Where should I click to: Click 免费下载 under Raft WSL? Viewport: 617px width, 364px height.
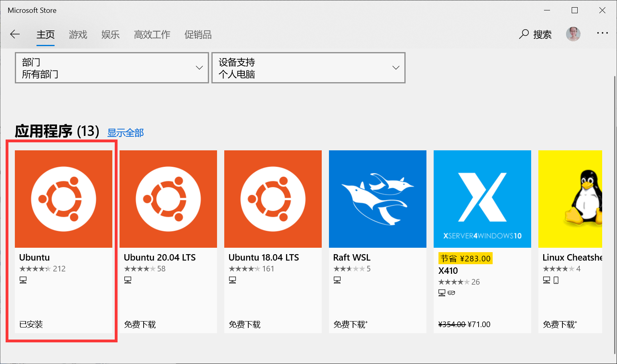350,324
